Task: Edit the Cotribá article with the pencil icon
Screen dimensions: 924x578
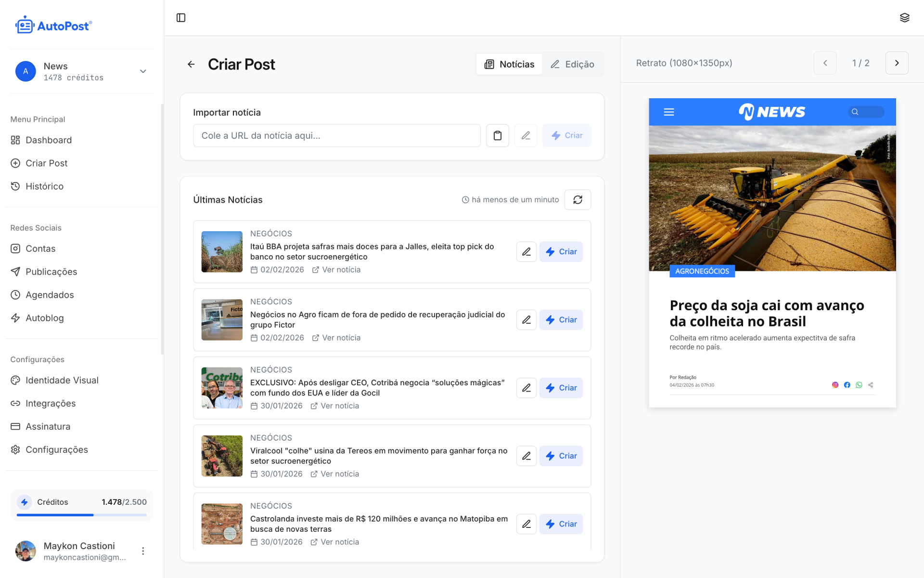Action: (526, 388)
